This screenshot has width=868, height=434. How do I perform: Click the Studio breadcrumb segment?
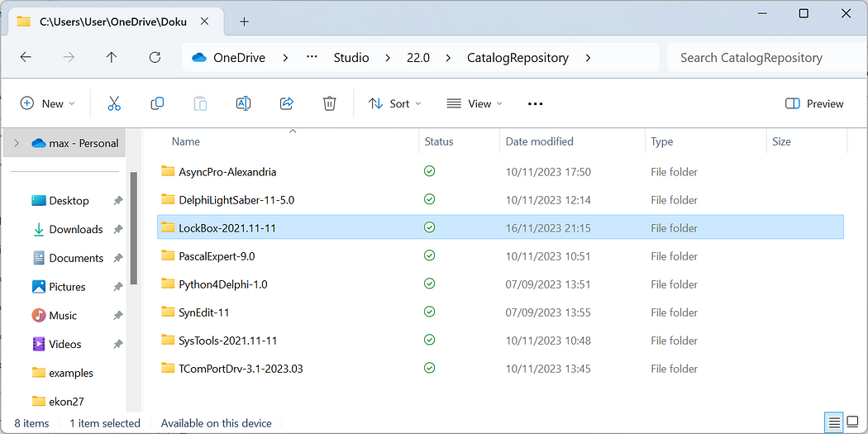click(351, 58)
